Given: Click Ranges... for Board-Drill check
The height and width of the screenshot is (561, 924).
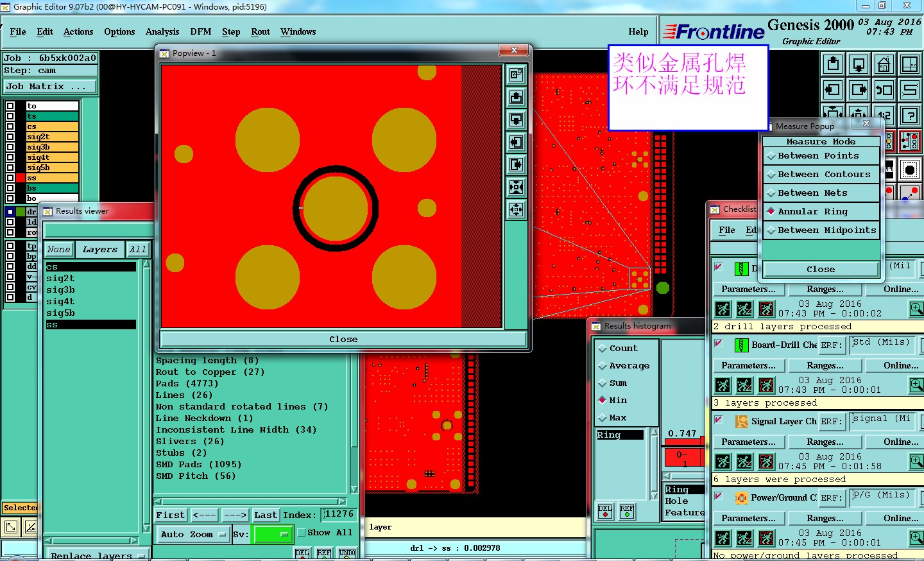Looking at the screenshot, I should 825,365.
